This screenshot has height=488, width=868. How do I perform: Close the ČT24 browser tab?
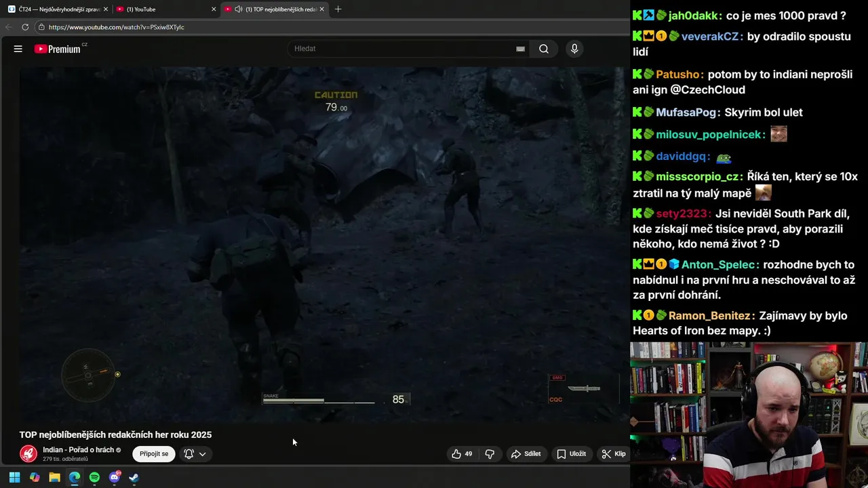(106, 9)
